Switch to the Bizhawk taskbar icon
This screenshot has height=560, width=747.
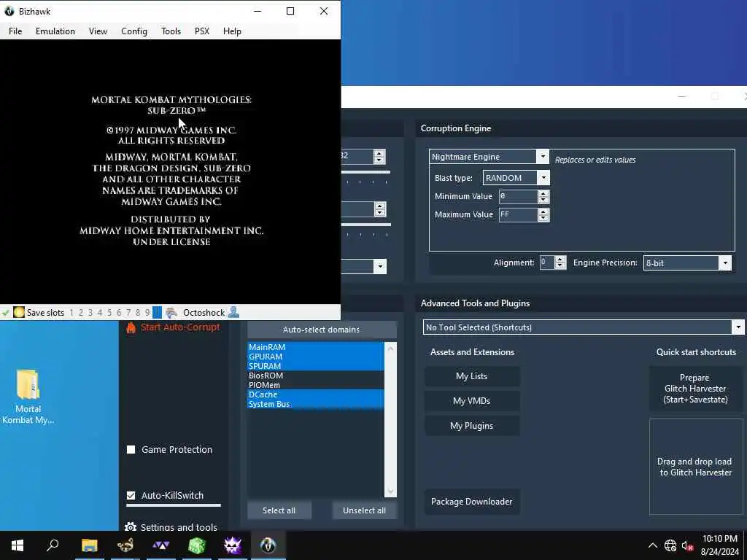(x=268, y=545)
